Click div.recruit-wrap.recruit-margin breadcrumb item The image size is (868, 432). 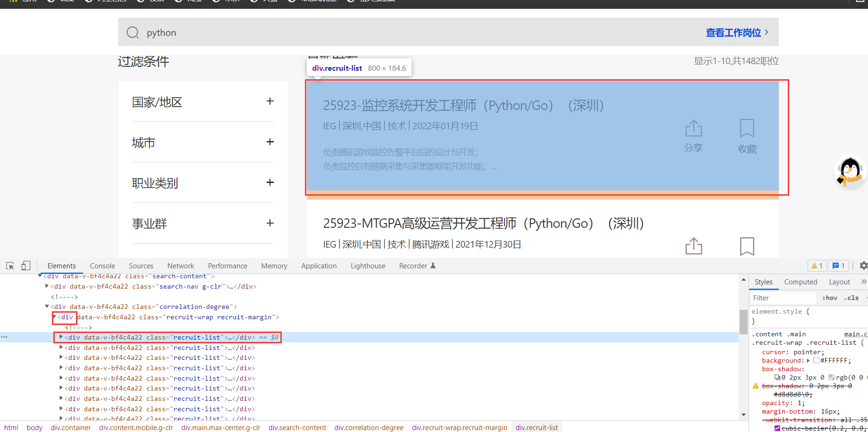(x=460, y=427)
